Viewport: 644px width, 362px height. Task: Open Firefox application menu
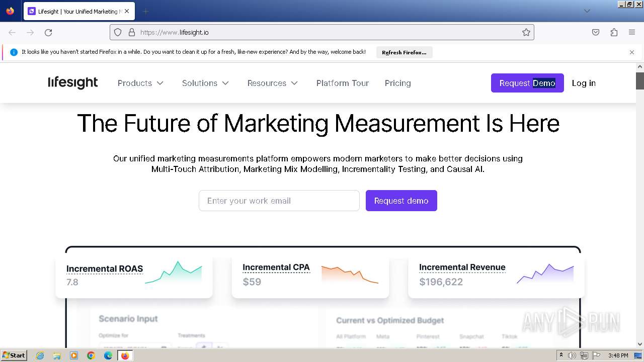(632, 32)
